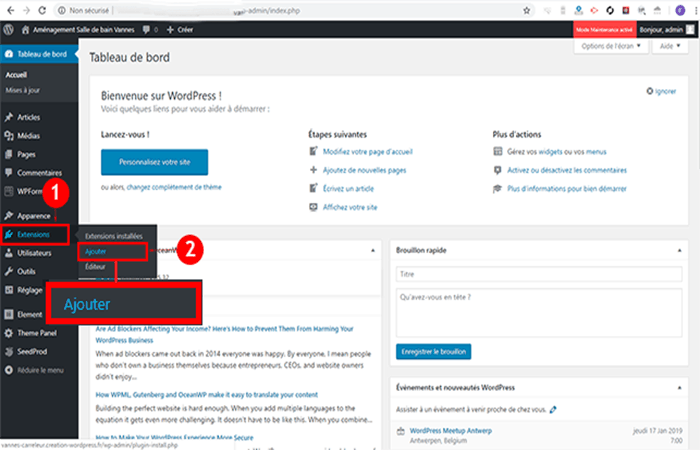700x450 pixels.
Task: Open the Pages menu
Action: tap(26, 154)
